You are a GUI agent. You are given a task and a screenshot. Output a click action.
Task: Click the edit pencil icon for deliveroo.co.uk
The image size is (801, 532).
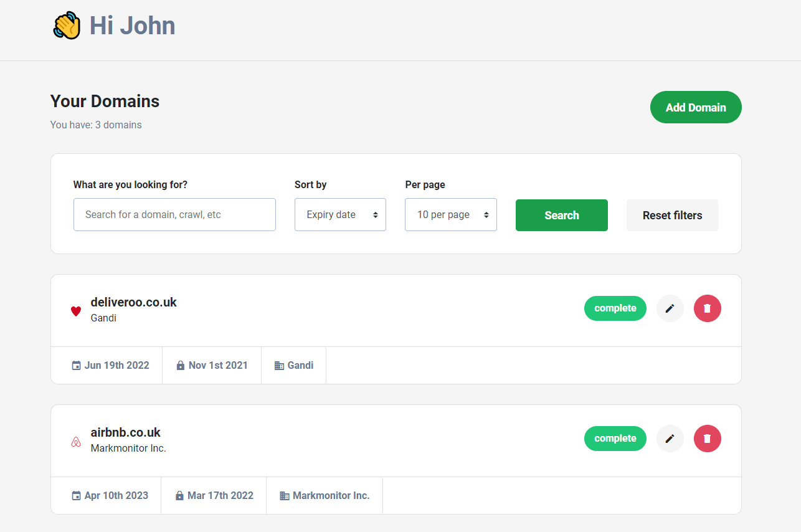[x=670, y=308]
